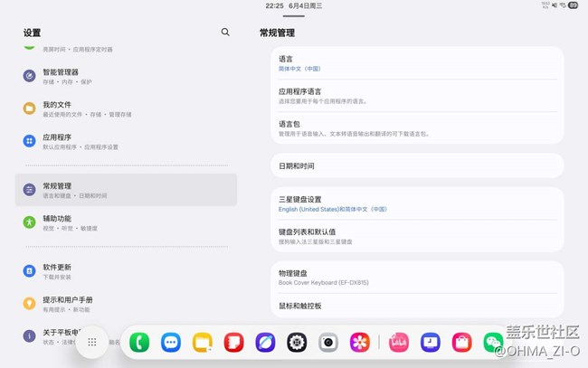This screenshot has width=588, height=368.
Task: Open the 语言 setting (简体中文)
Action: pyautogui.click(x=416, y=63)
